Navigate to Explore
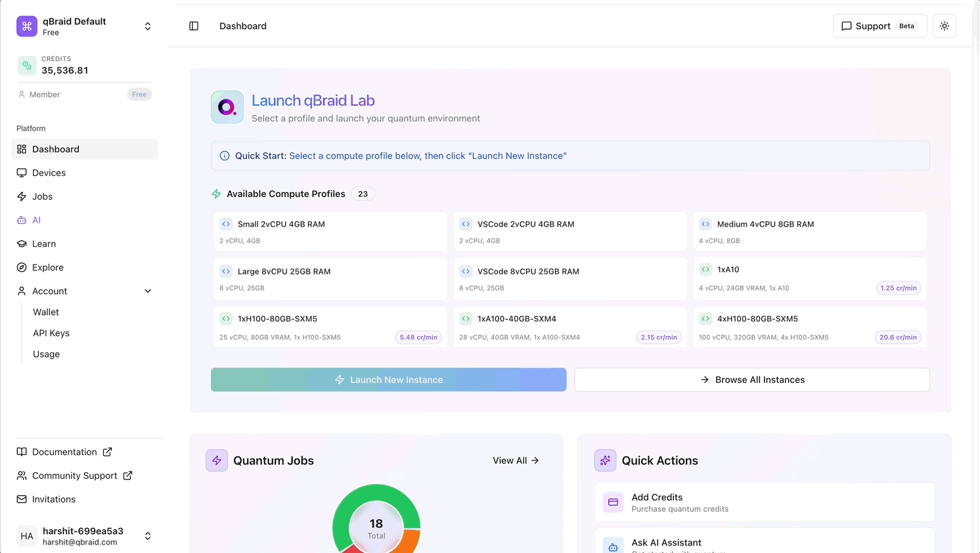Image resolution: width=980 pixels, height=553 pixels. pos(85,267)
